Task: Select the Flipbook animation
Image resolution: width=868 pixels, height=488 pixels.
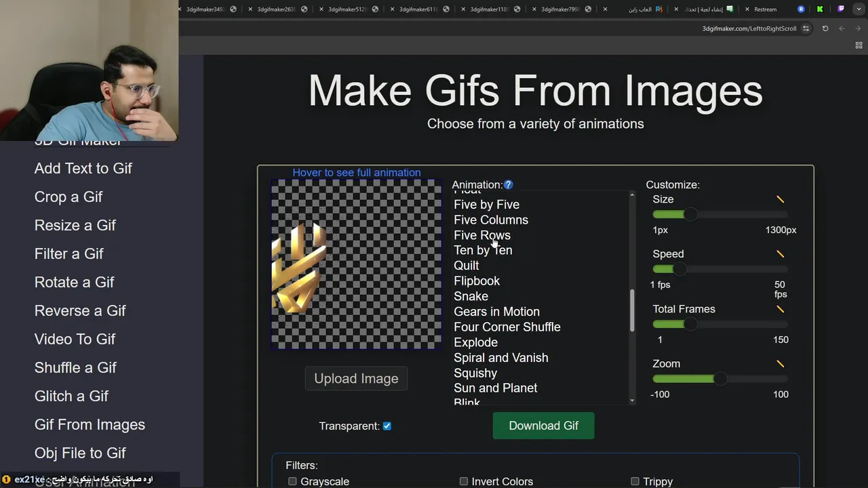Action: click(477, 281)
